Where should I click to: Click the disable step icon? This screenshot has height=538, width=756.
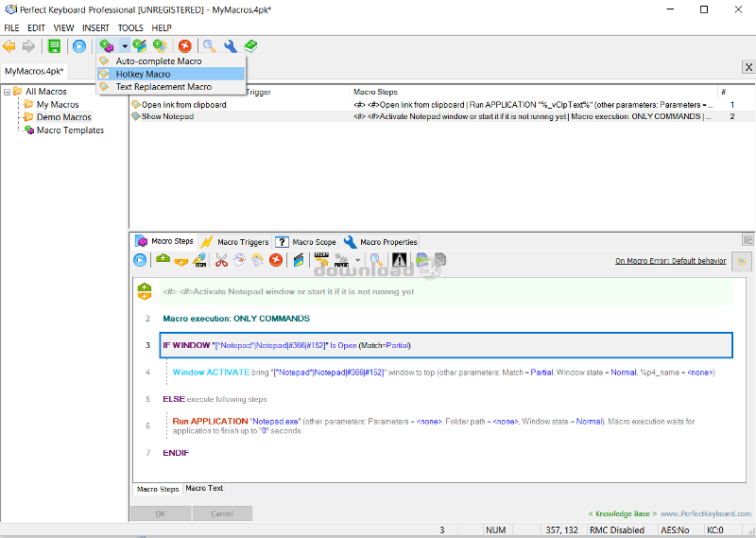pos(422,261)
